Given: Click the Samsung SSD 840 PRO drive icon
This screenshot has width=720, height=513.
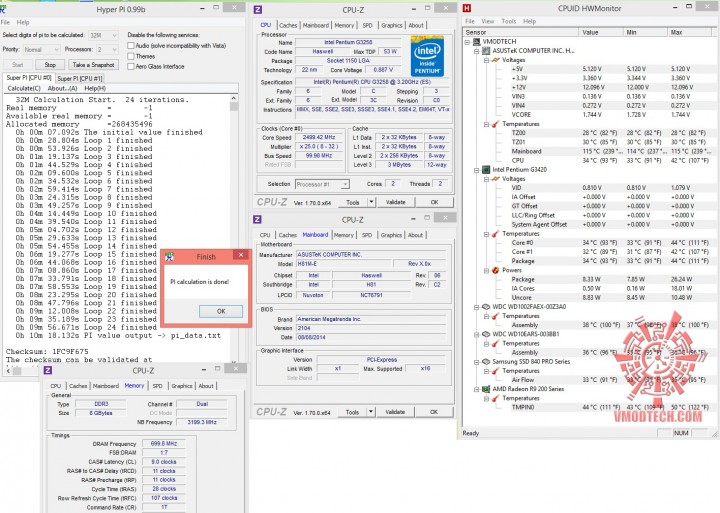Looking at the screenshot, I should pos(486,362).
